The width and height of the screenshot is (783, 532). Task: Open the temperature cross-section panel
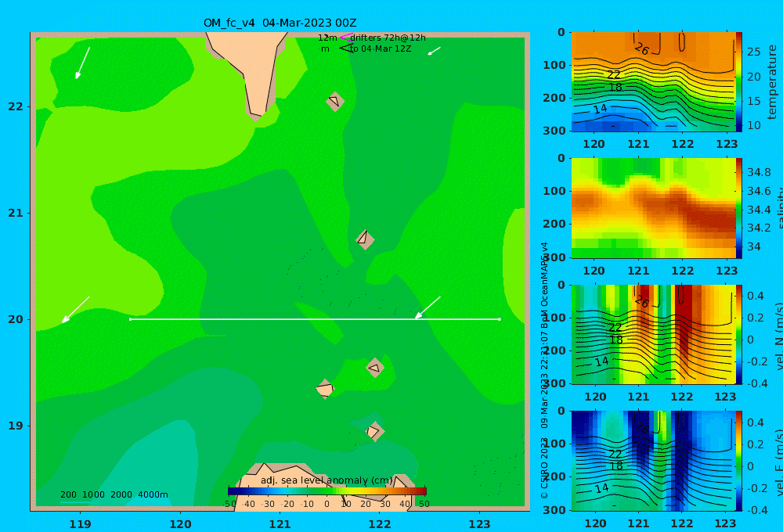click(x=653, y=82)
